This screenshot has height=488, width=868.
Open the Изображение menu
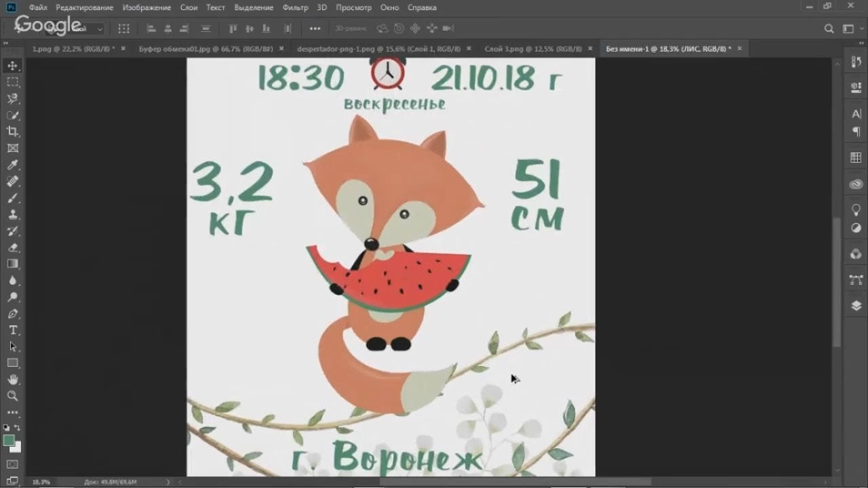pyautogui.click(x=146, y=7)
